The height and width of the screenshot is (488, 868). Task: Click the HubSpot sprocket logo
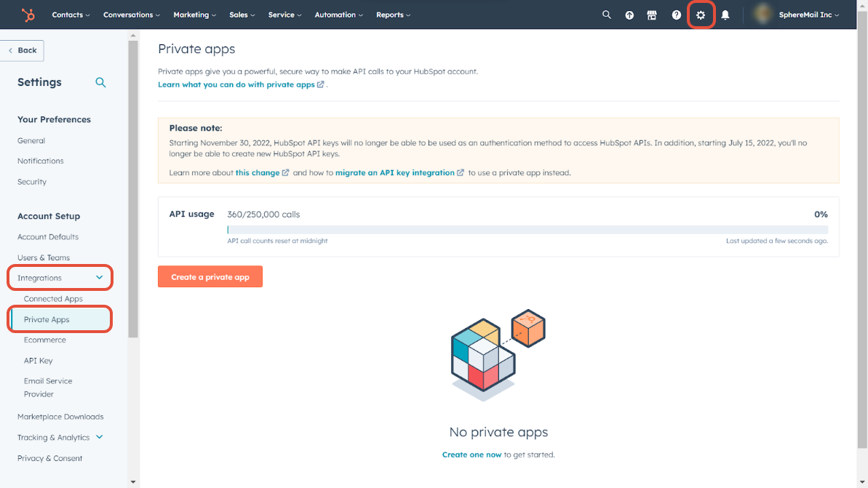(28, 15)
